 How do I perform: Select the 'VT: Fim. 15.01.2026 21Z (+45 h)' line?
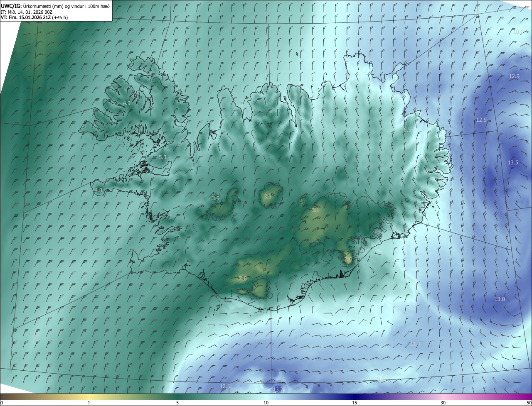pyautogui.click(x=34, y=17)
